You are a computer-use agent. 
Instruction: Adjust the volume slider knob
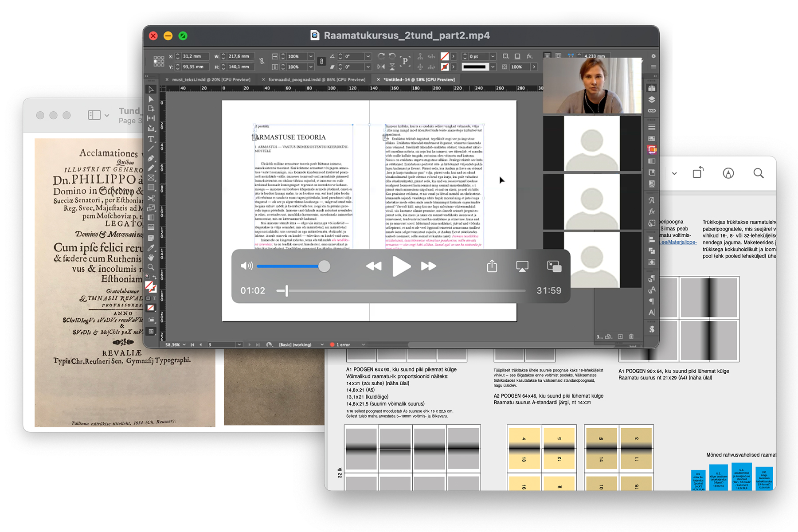point(324,266)
